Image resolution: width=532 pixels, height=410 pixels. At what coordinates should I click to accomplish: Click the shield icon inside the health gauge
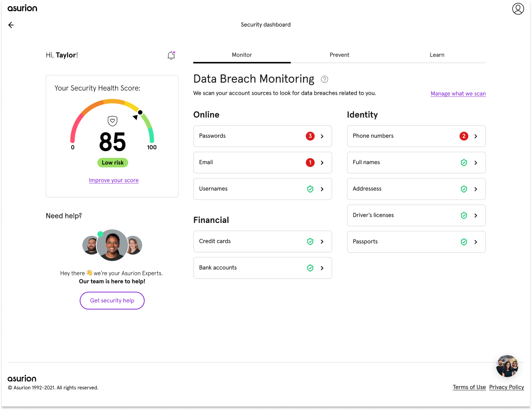point(112,121)
